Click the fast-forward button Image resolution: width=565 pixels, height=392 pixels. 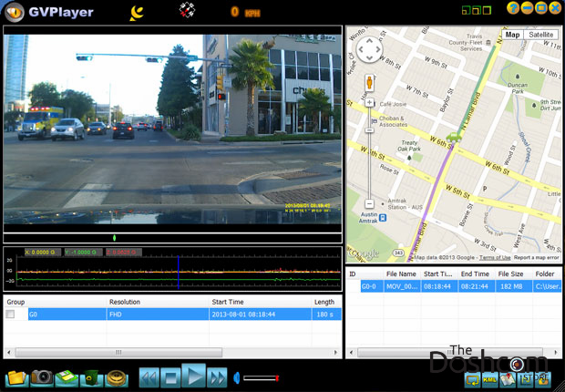(x=217, y=377)
